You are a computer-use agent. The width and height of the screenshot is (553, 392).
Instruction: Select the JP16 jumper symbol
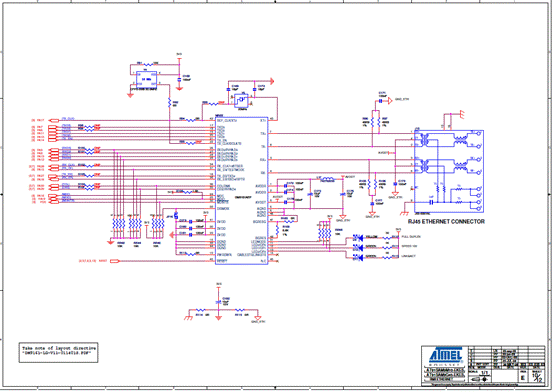pyautogui.click(x=176, y=215)
